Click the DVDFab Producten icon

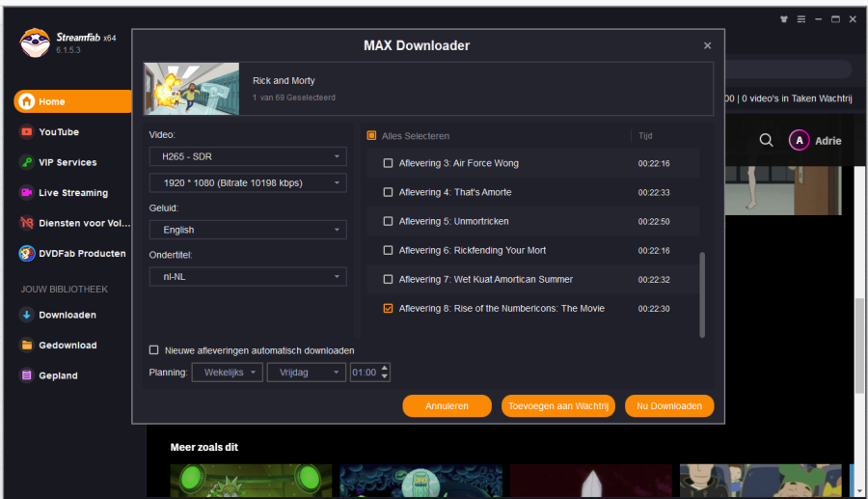tap(26, 254)
